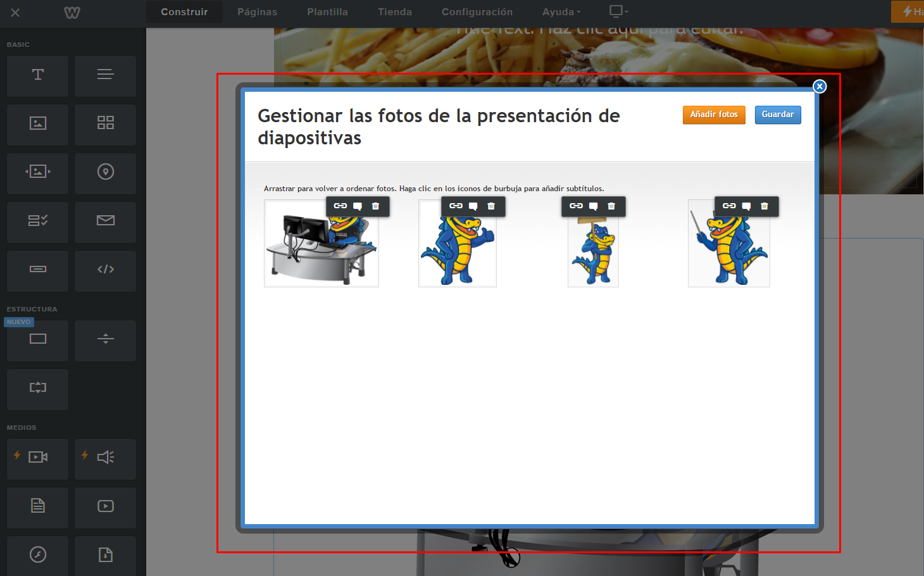Open the Construir tab

tap(184, 12)
